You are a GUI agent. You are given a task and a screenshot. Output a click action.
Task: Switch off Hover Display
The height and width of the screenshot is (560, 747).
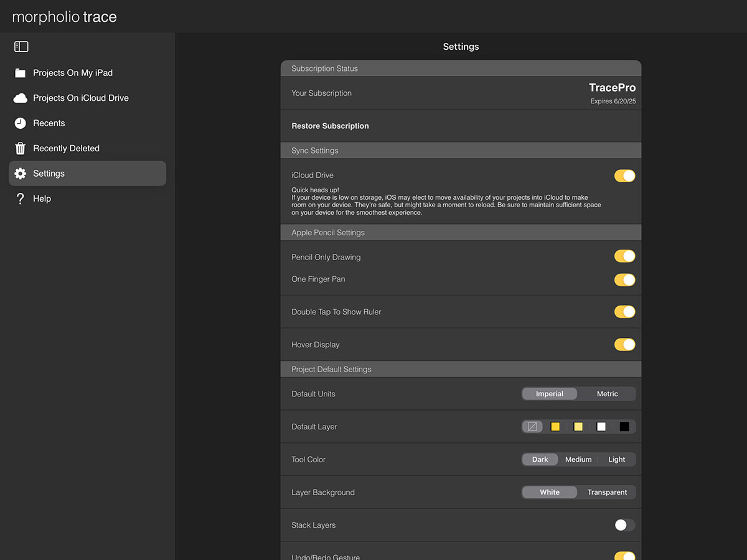click(624, 345)
